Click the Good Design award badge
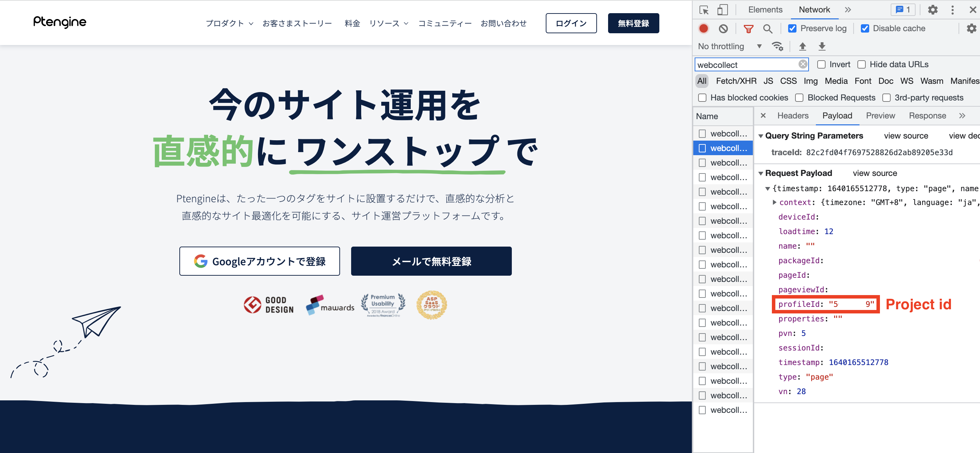 coord(269,305)
